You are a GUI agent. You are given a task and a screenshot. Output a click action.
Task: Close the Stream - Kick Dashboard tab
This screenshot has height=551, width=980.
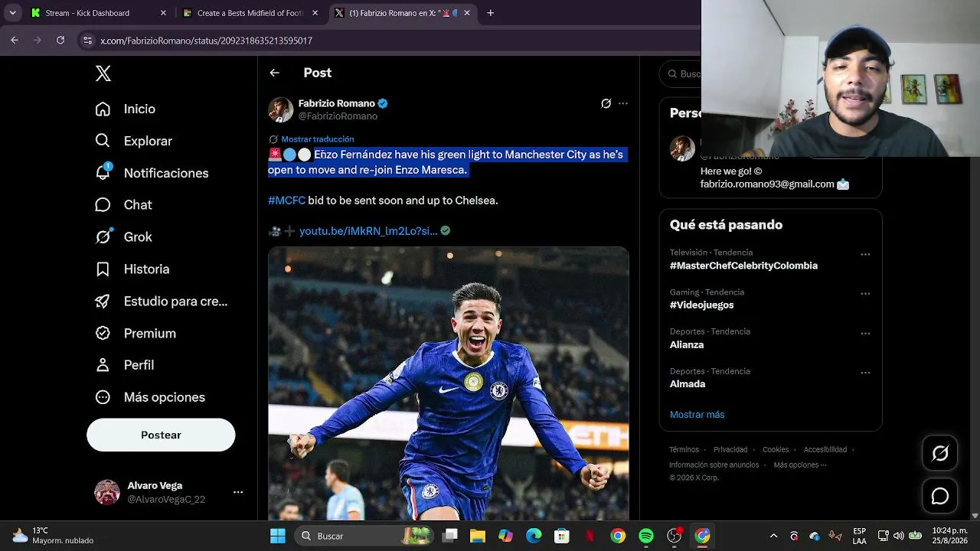[163, 13]
